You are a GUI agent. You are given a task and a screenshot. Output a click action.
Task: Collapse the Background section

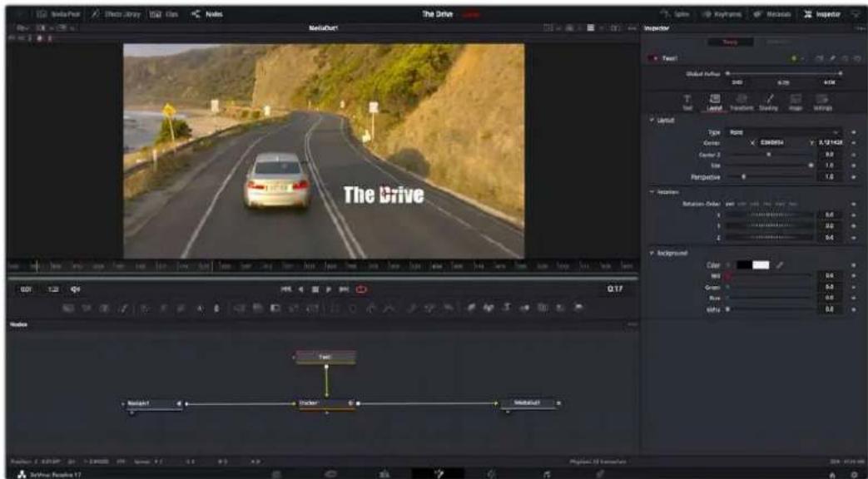click(652, 253)
